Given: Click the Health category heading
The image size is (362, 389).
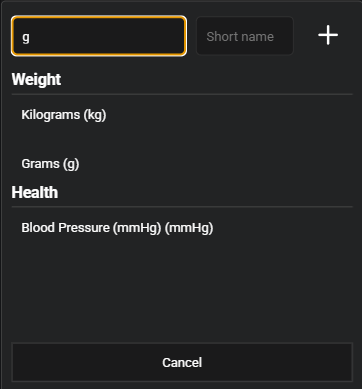Looking at the screenshot, I should (35, 192).
